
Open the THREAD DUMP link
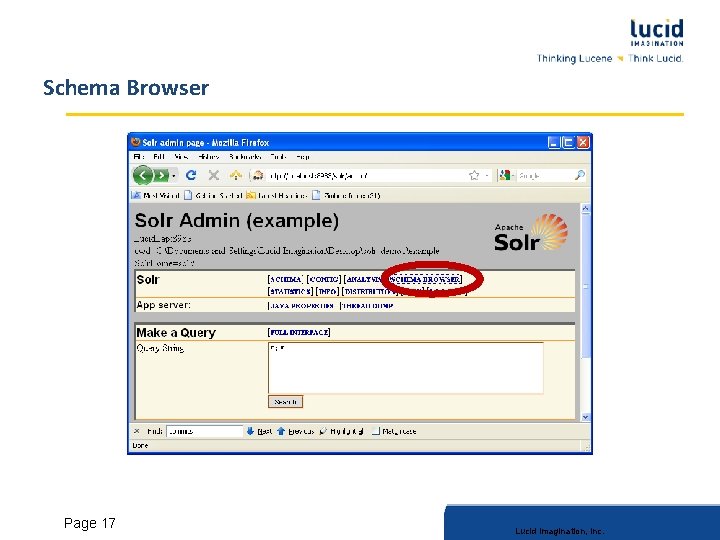(x=366, y=306)
